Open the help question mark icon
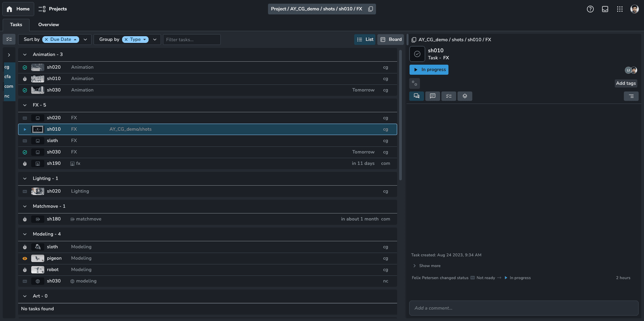The image size is (644, 321). (590, 9)
